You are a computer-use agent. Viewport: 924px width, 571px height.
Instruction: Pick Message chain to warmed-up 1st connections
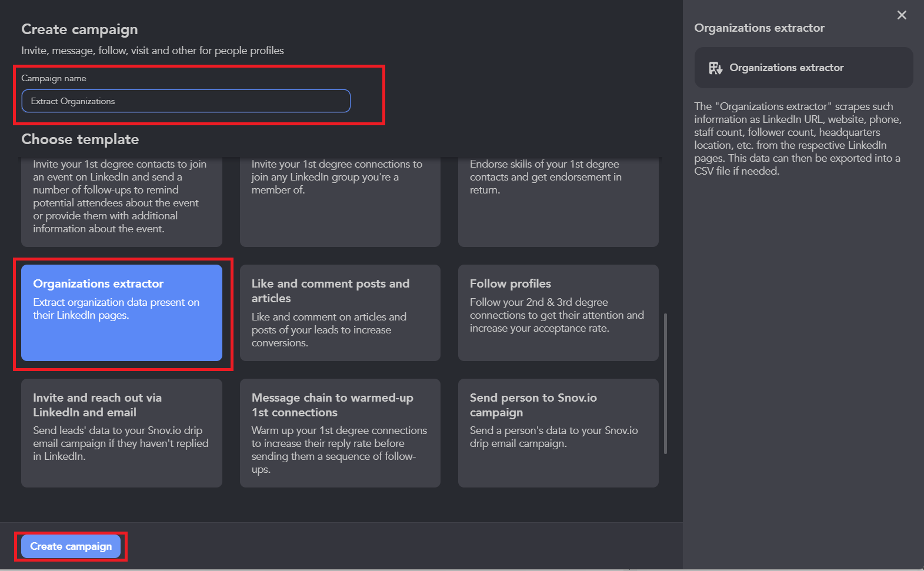pyautogui.click(x=340, y=433)
